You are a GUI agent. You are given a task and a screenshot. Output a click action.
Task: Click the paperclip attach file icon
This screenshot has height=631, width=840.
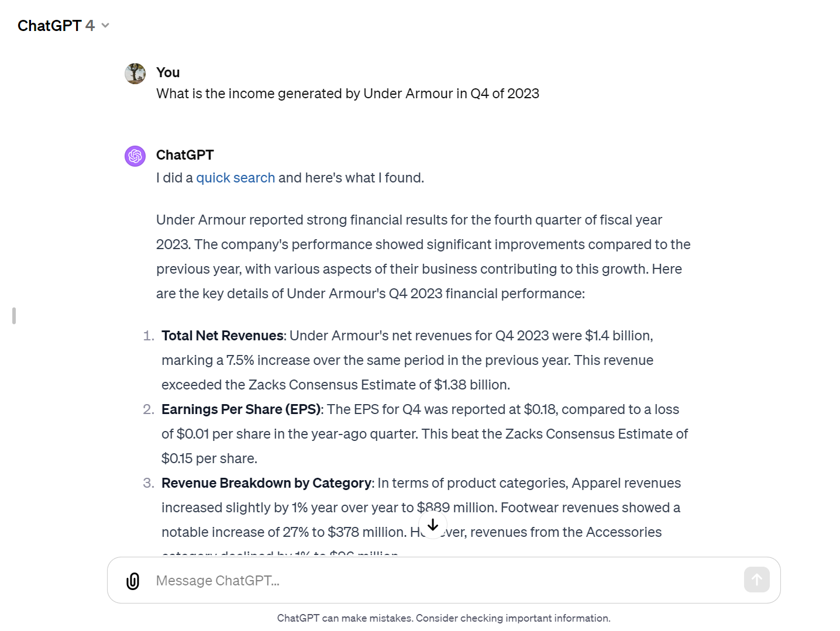(x=133, y=581)
